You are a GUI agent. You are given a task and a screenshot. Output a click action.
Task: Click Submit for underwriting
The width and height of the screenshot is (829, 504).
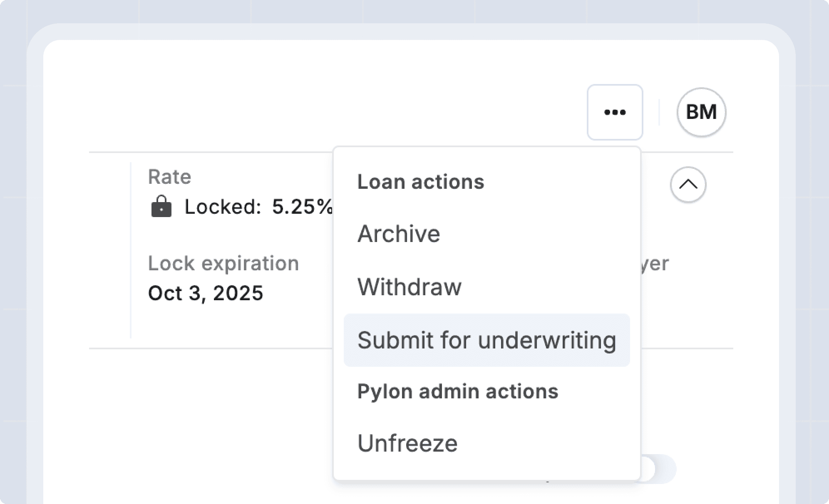pyautogui.click(x=486, y=340)
